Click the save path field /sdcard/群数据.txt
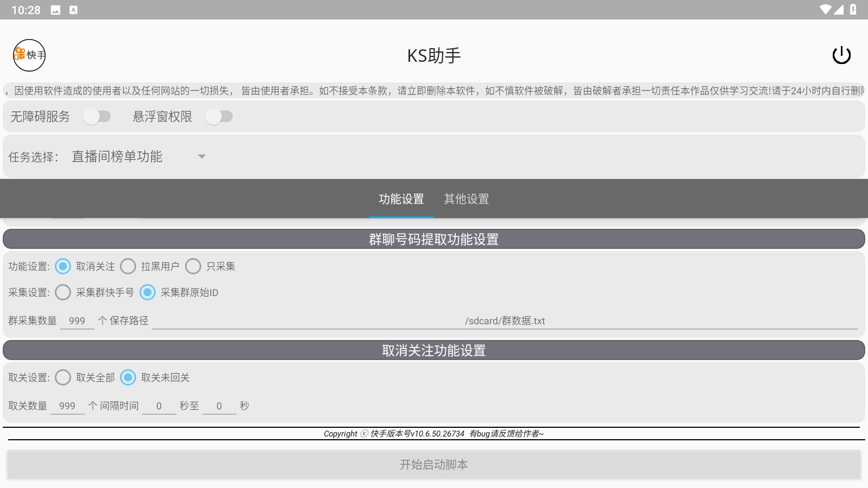Image resolution: width=868 pixels, height=488 pixels. (505, 320)
